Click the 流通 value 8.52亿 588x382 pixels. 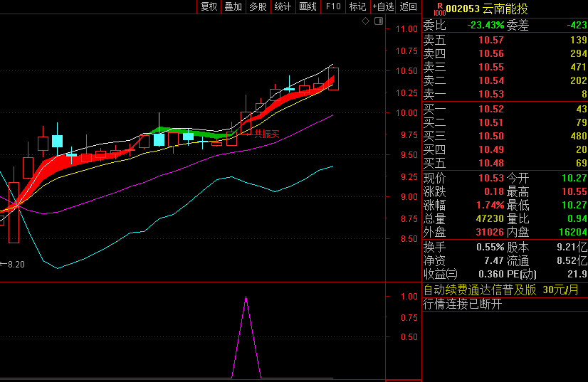point(572,261)
